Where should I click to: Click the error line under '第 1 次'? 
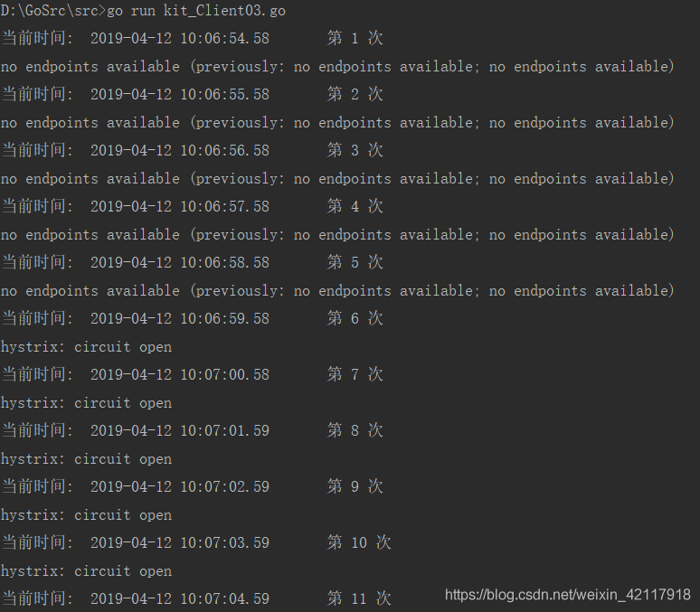(x=337, y=67)
